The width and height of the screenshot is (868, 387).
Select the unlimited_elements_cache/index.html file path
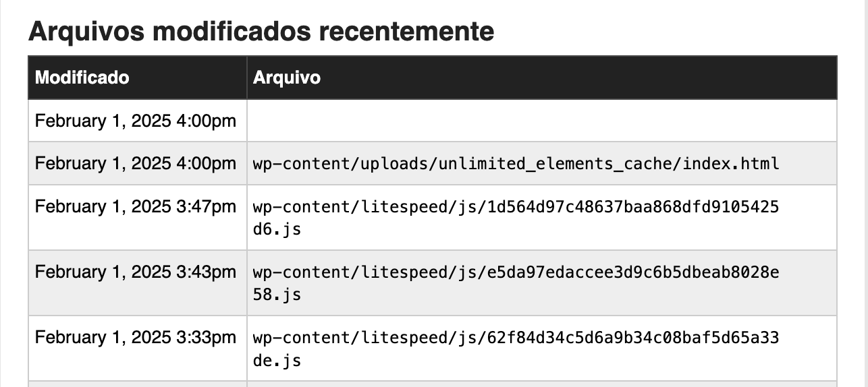(x=516, y=164)
